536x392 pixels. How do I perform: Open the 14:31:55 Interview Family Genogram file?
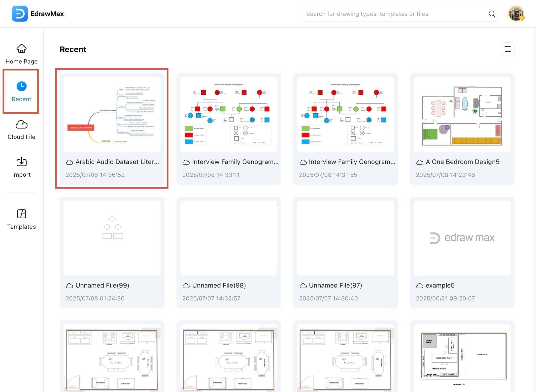pyautogui.click(x=345, y=114)
